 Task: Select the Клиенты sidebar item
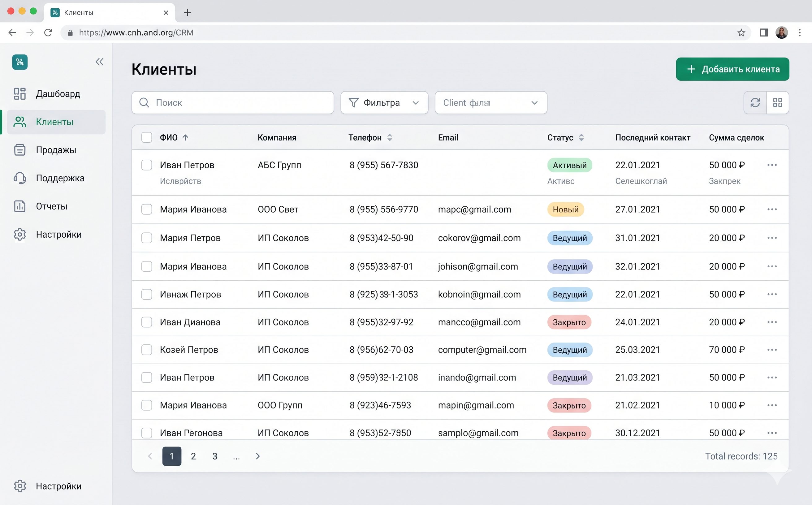pyautogui.click(x=56, y=122)
